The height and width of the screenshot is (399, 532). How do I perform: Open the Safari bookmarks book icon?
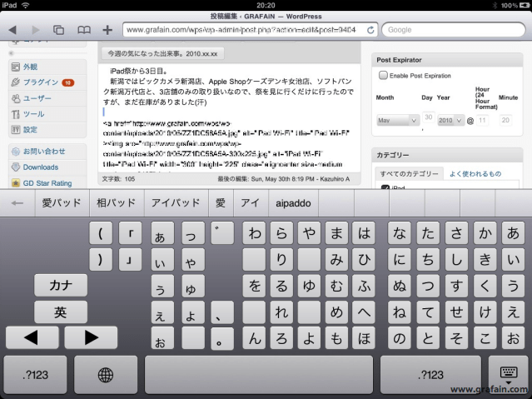(x=84, y=30)
